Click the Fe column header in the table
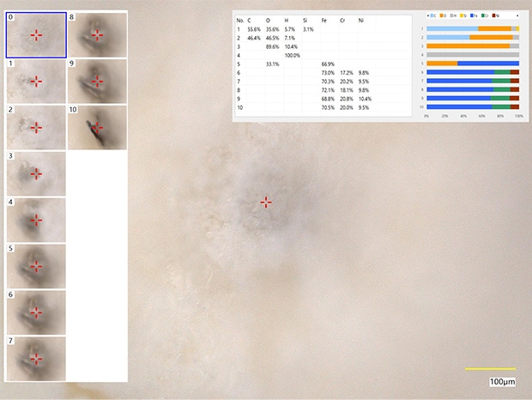Viewport: 532px width, 400px height. [x=324, y=19]
